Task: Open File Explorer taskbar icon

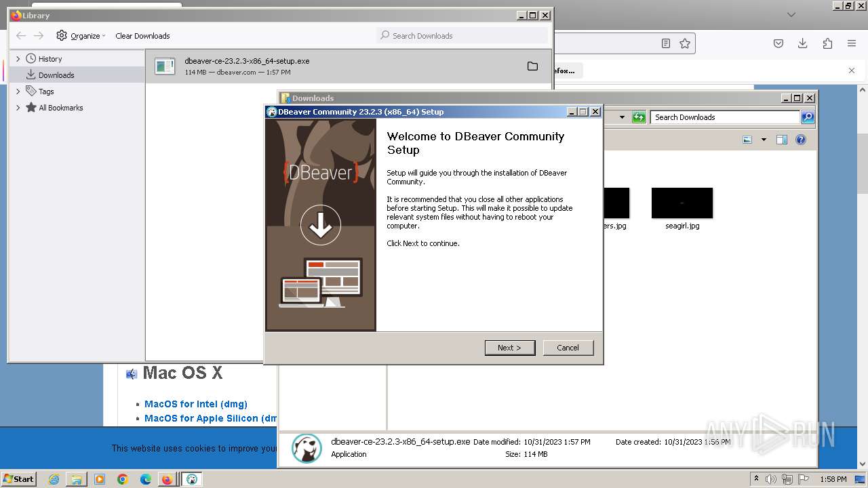Action: 77,479
